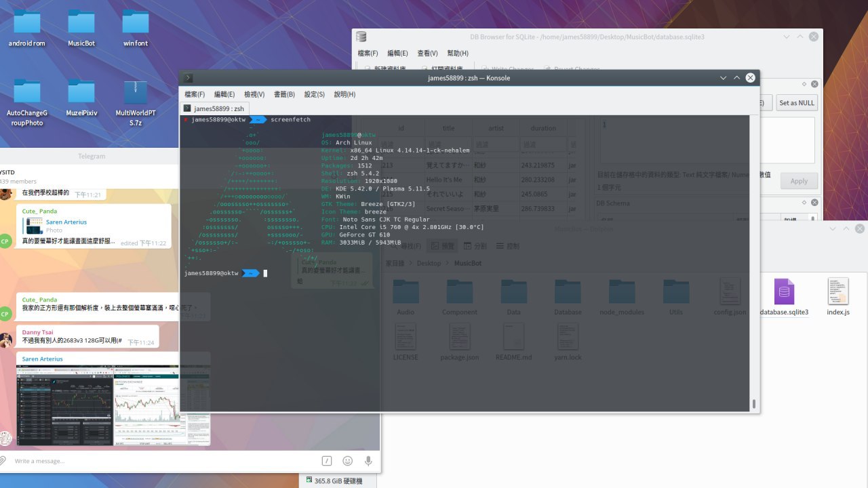The width and height of the screenshot is (868, 488).
Task: Open Konsole 書籤(B) menu
Action: 284,94
